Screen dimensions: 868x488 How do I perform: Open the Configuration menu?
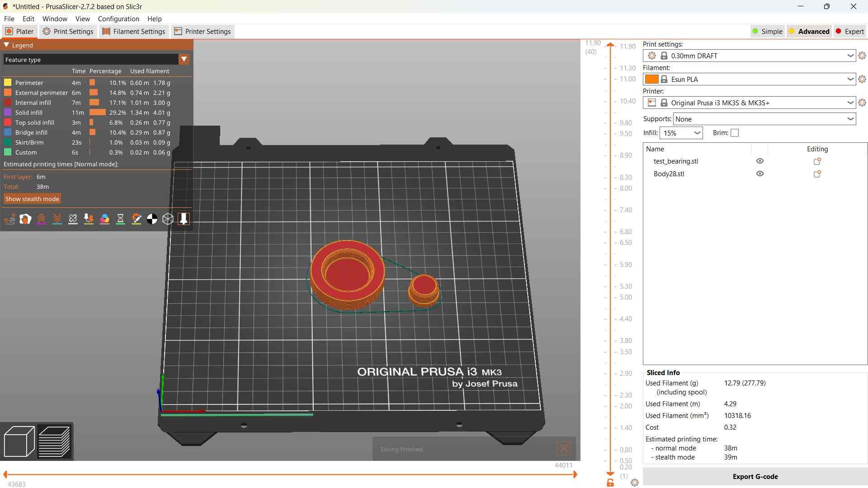click(118, 19)
